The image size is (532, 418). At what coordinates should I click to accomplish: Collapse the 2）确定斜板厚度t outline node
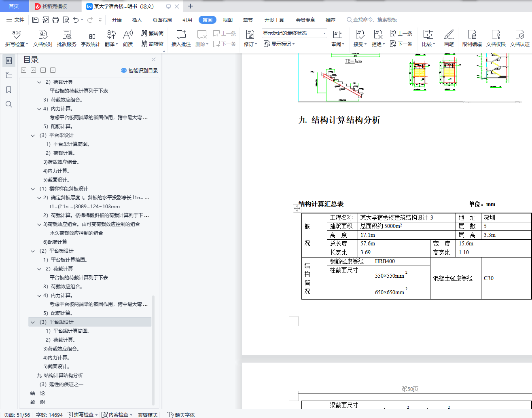pos(39,198)
